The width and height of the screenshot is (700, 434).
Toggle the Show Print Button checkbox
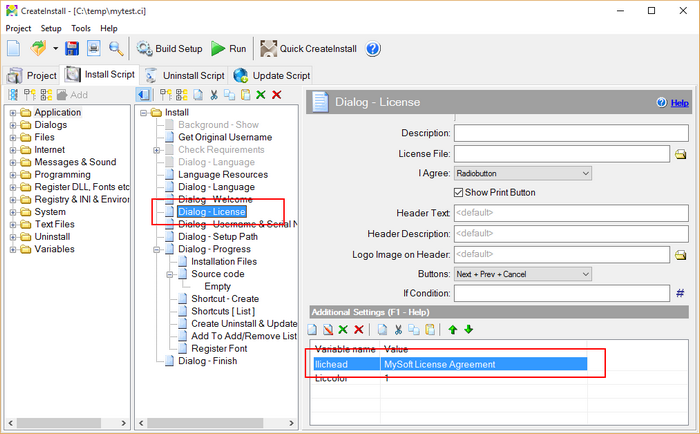tap(459, 192)
